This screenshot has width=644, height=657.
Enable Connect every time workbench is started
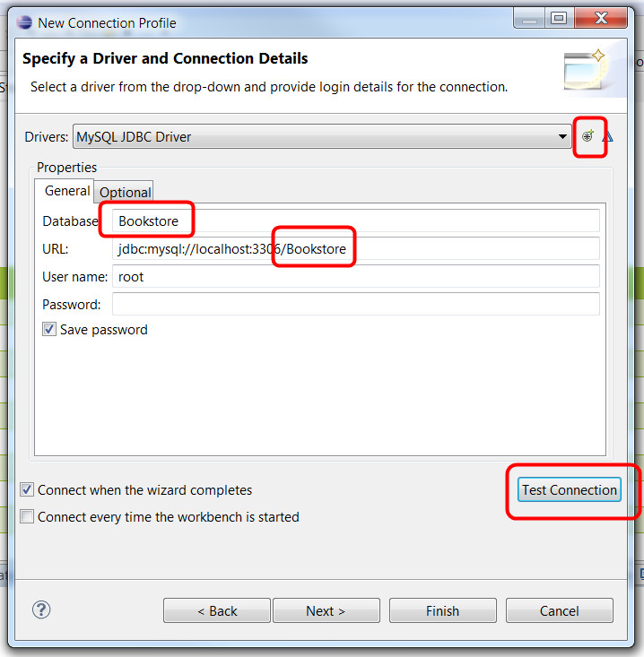pos(27,516)
